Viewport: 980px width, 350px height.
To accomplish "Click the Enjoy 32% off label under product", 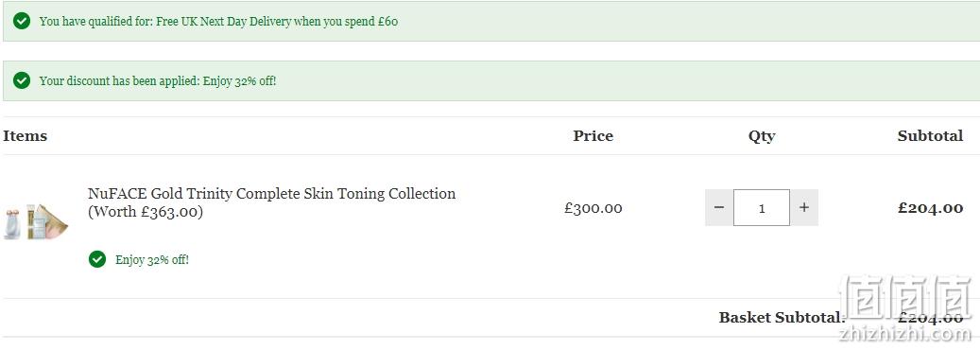I will point(152,260).
